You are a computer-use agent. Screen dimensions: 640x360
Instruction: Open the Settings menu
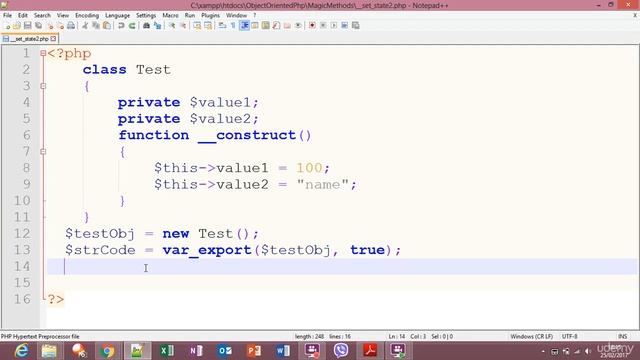point(146,16)
